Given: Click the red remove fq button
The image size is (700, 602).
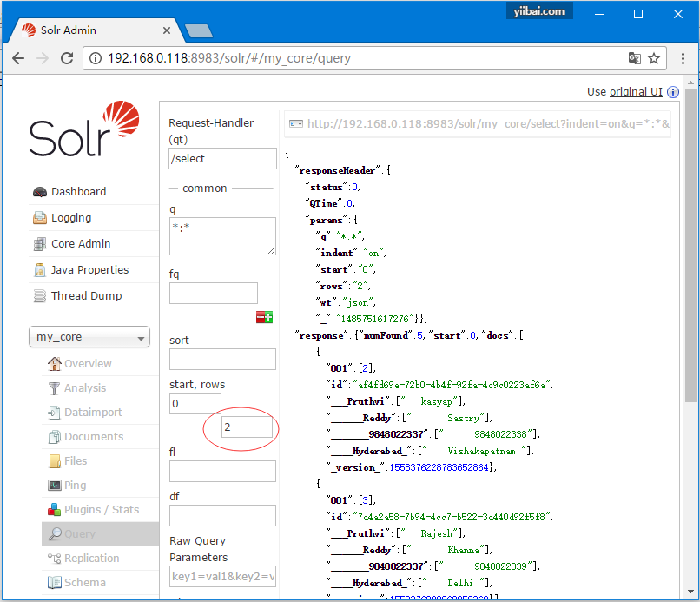Looking at the screenshot, I should [260, 318].
